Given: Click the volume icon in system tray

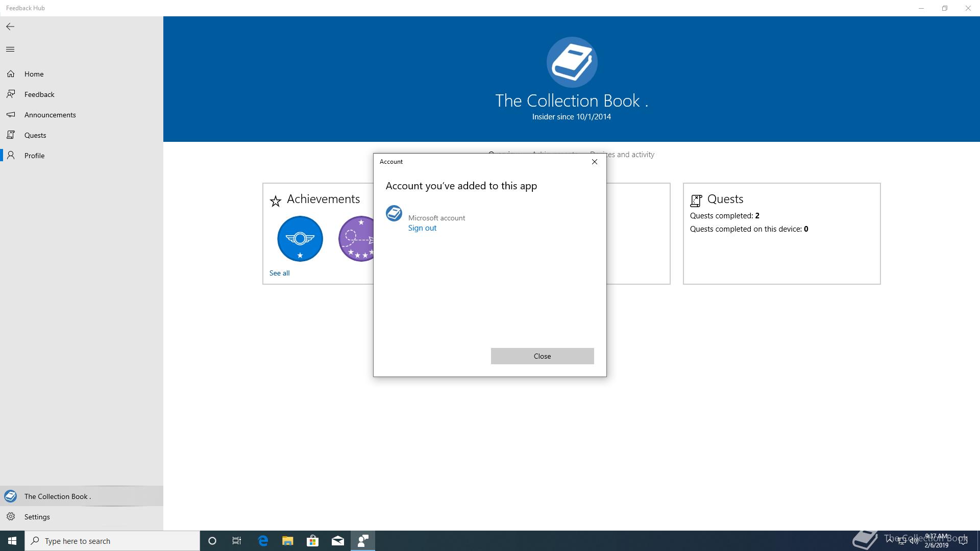Looking at the screenshot, I should coord(914,541).
